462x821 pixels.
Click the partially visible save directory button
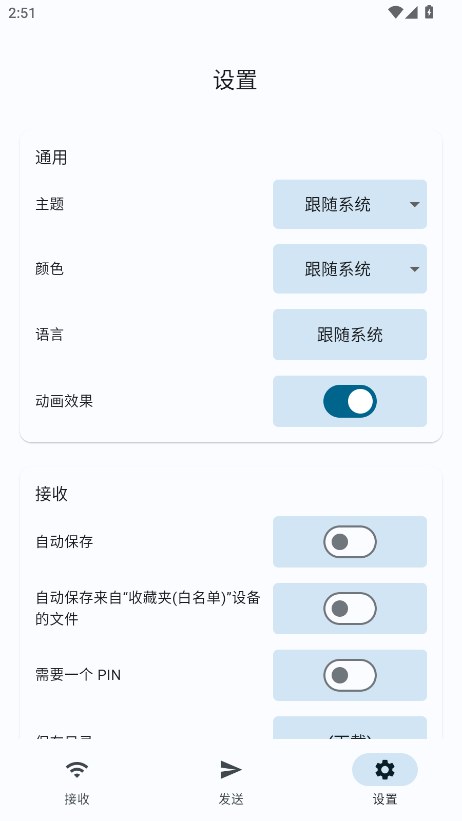click(x=350, y=728)
